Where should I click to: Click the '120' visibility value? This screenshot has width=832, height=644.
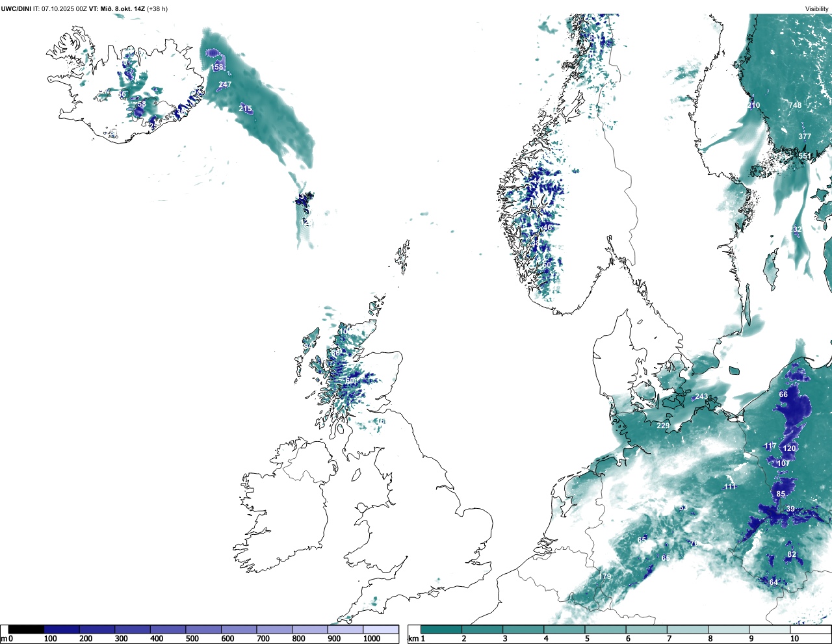coord(789,448)
